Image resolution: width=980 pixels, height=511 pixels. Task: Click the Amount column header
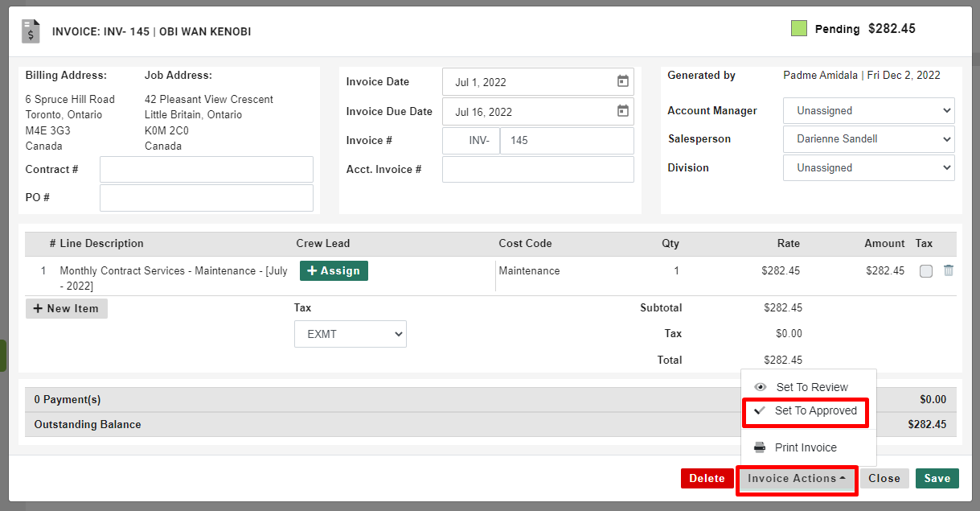pyautogui.click(x=884, y=244)
